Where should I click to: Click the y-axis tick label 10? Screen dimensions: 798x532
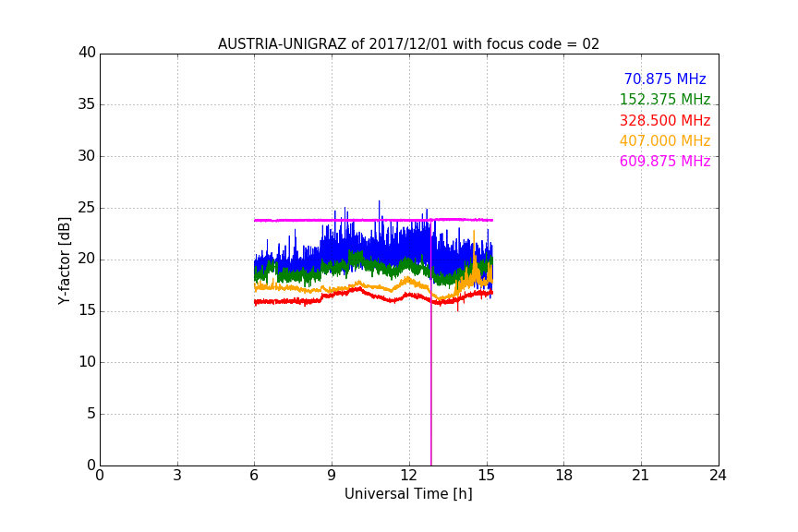[x=87, y=362]
